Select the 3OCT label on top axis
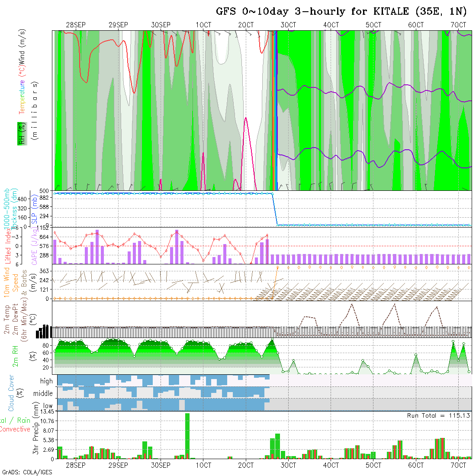This screenshot has width=476, height=476. (288, 25)
